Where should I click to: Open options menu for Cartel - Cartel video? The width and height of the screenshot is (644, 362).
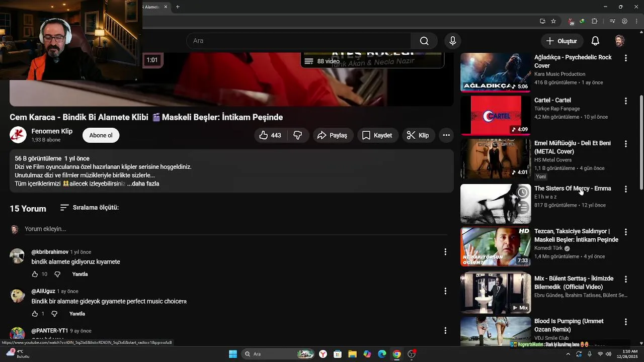point(626,101)
